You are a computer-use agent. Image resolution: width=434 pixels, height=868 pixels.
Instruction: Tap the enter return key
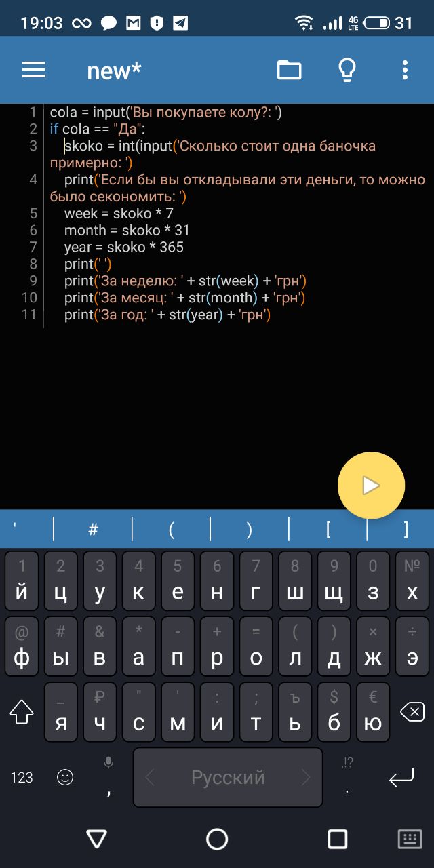401,778
